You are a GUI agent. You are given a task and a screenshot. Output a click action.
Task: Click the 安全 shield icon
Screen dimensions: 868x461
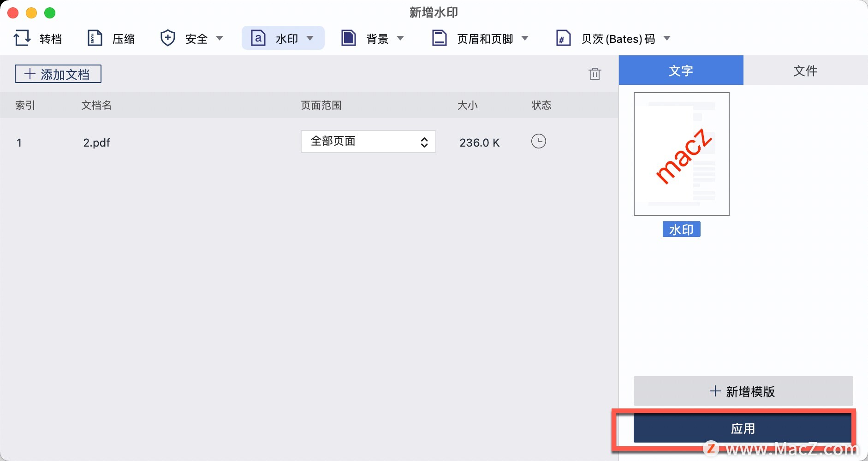click(167, 38)
